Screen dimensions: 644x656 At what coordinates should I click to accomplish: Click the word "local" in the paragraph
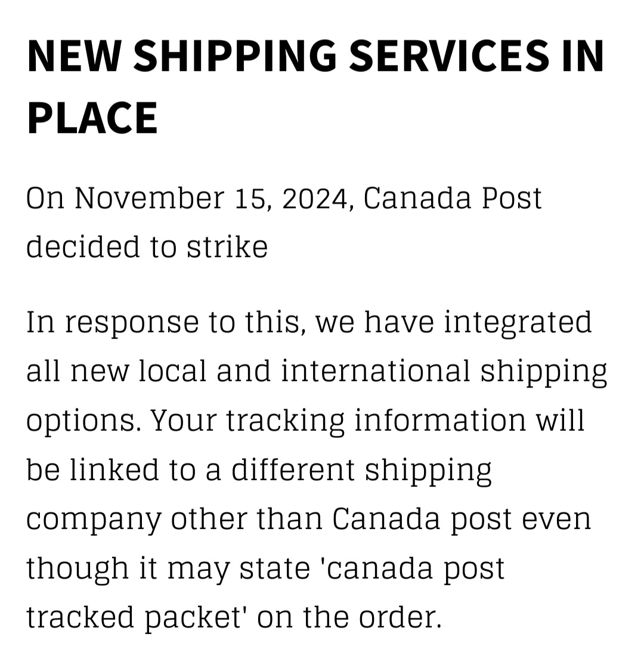click(x=172, y=372)
